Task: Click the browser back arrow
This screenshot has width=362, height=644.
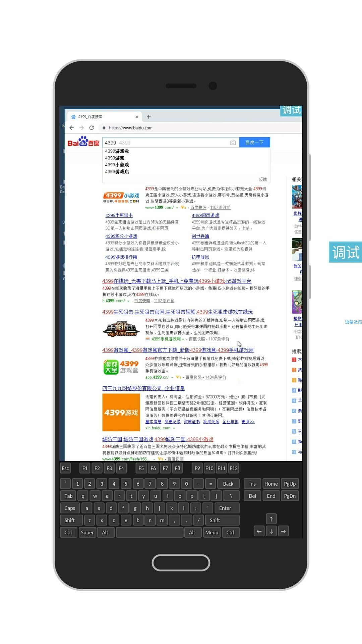Action: (x=72, y=128)
